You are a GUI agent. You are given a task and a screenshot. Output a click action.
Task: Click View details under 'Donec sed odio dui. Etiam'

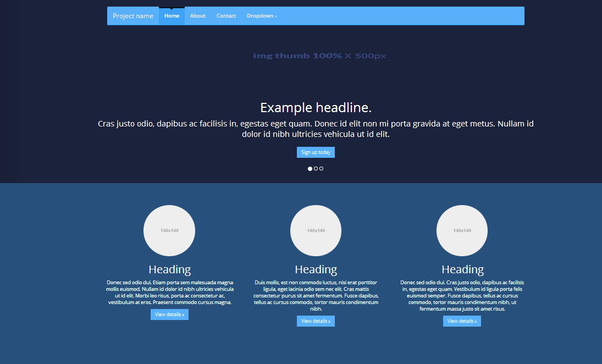(x=169, y=315)
